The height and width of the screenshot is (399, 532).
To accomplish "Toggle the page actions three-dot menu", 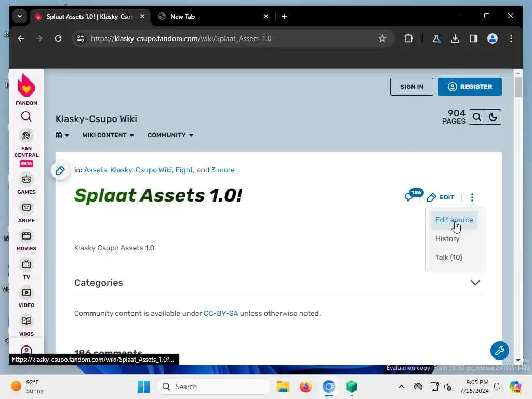I will [472, 197].
